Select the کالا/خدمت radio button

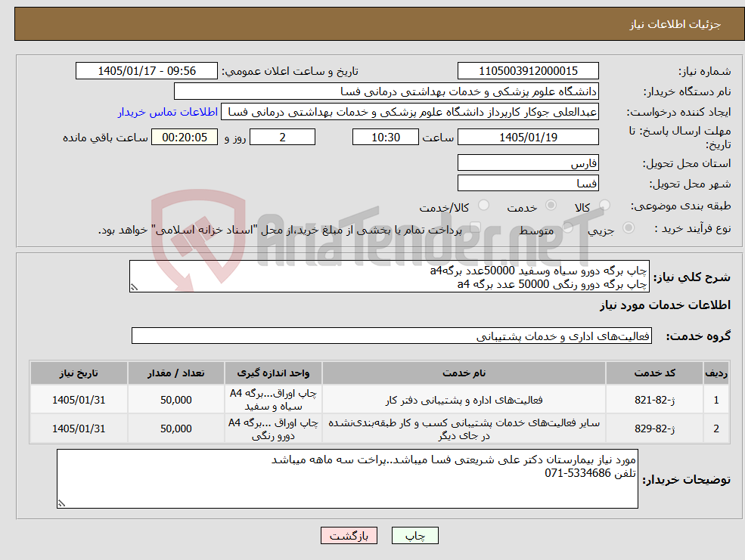coord(483,206)
